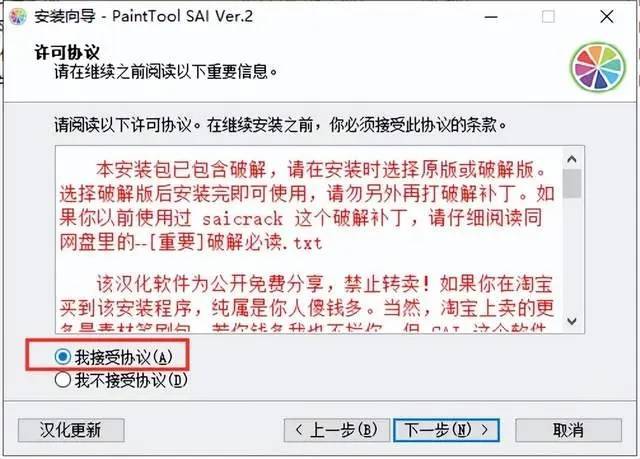
Task: Click the license box scroll-down arrow
Action: pos(572,322)
